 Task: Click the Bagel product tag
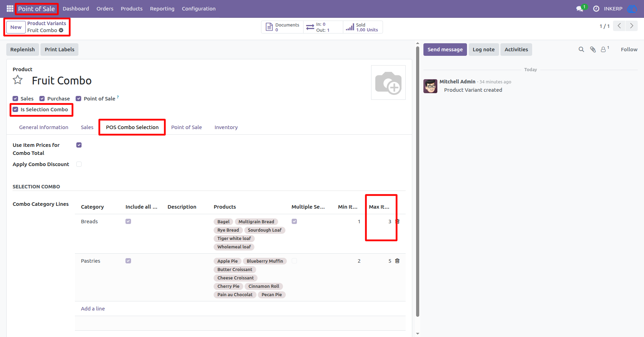pyautogui.click(x=223, y=222)
